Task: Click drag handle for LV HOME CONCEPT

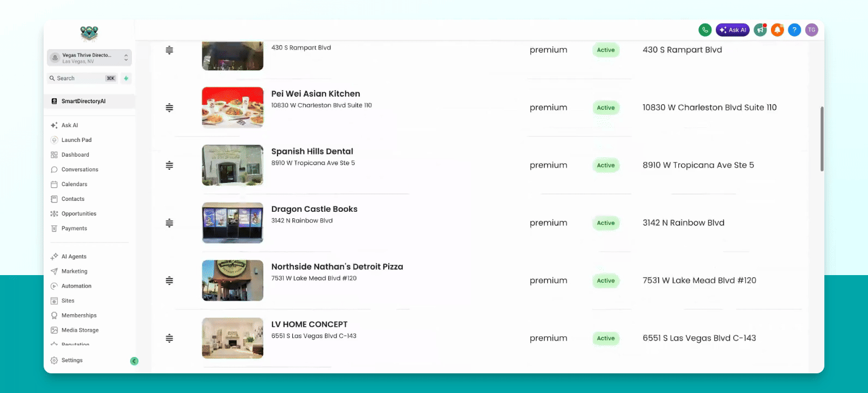Action: [170, 338]
